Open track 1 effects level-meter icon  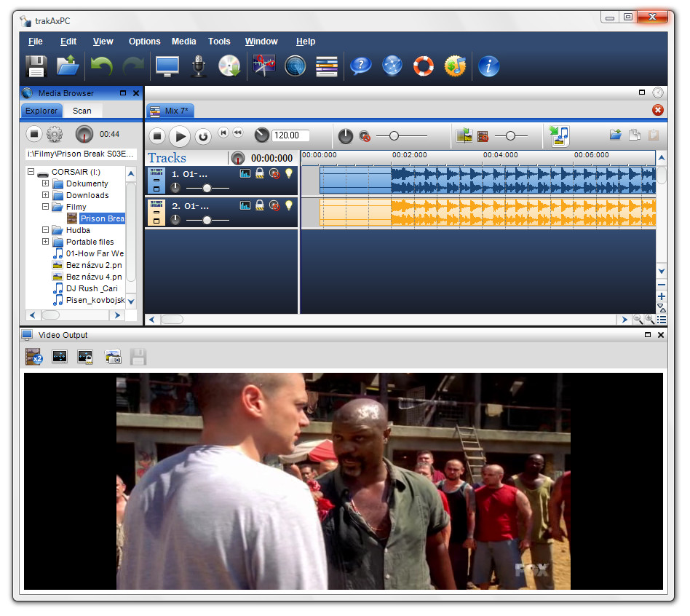pos(245,173)
